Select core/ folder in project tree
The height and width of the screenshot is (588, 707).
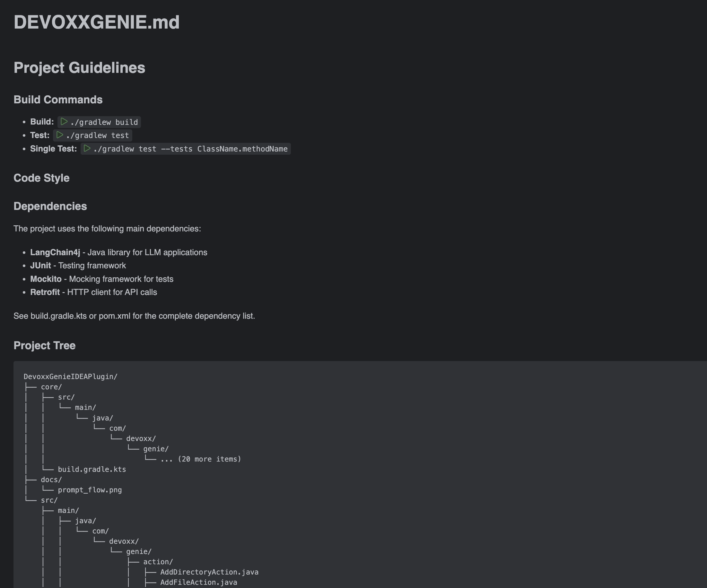(x=51, y=387)
